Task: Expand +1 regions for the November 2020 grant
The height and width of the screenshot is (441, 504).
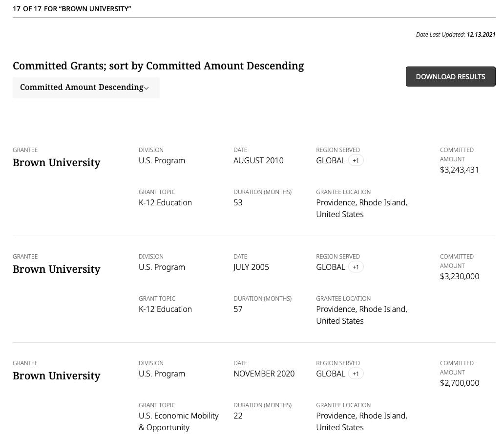Action: pyautogui.click(x=356, y=374)
